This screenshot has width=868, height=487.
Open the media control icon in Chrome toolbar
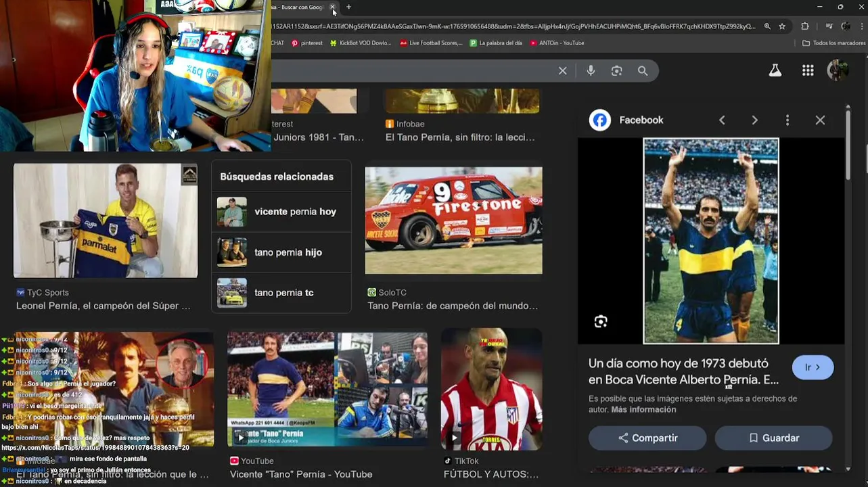[829, 26]
